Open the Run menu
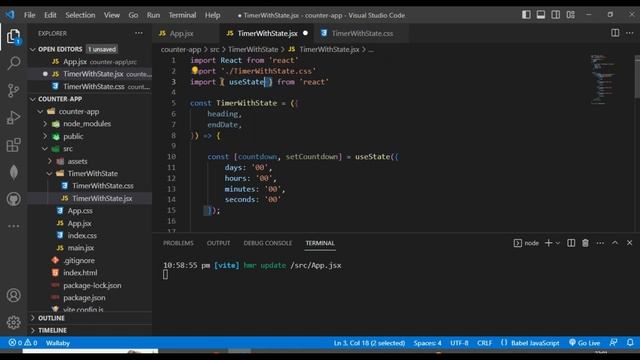 [153, 15]
